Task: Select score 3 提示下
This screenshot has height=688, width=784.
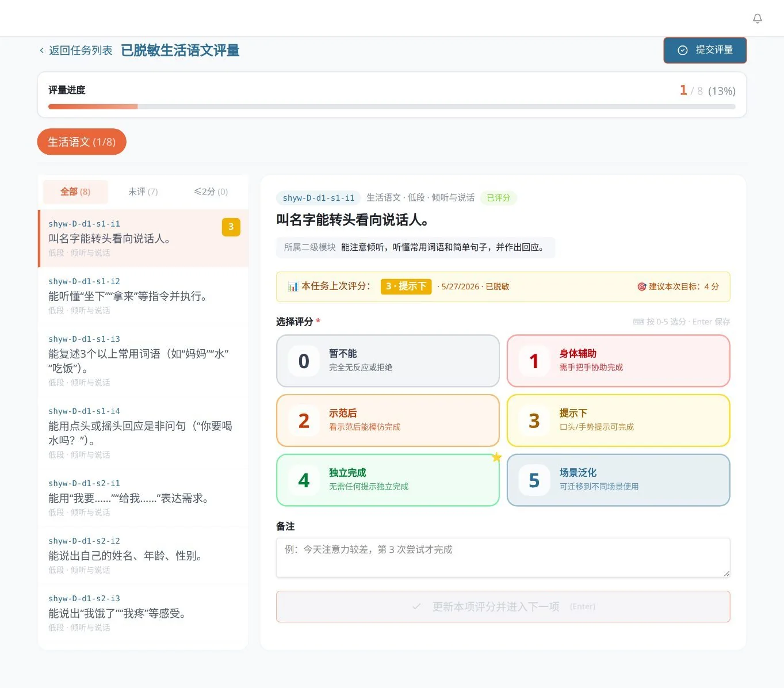Action: [x=618, y=421]
